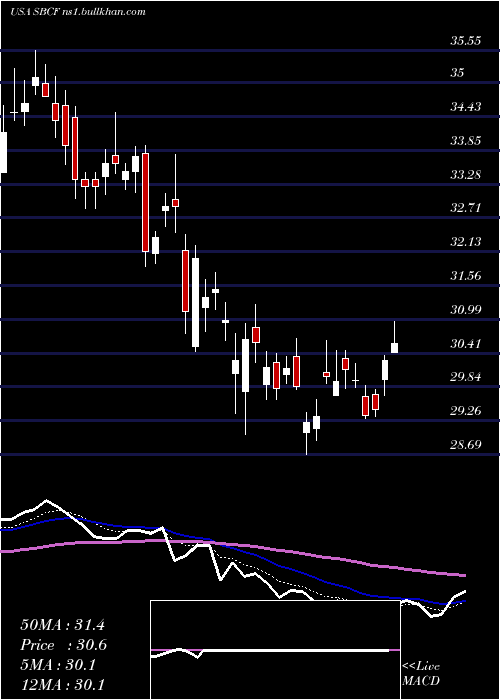The height and width of the screenshot is (700, 500).
Task: Click the 50MA : 31.4 readout
Action: tap(62, 625)
